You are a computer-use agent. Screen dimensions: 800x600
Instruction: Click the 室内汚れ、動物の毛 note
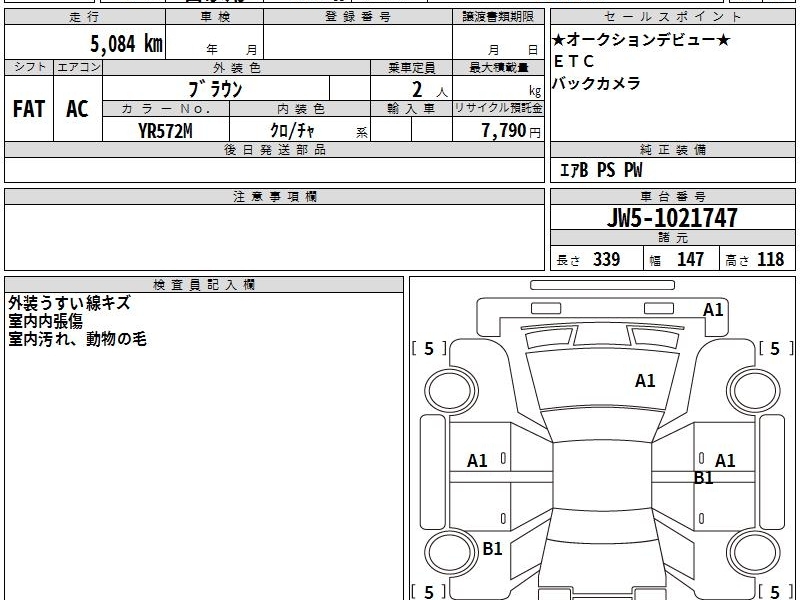tap(78, 339)
